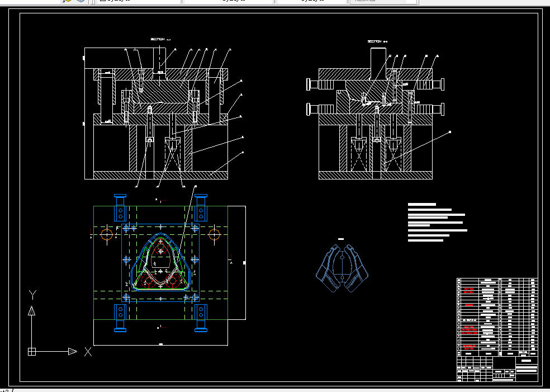Select the upper-left blue guide pin in plan view
550x392 pixels.
[x=120, y=207]
